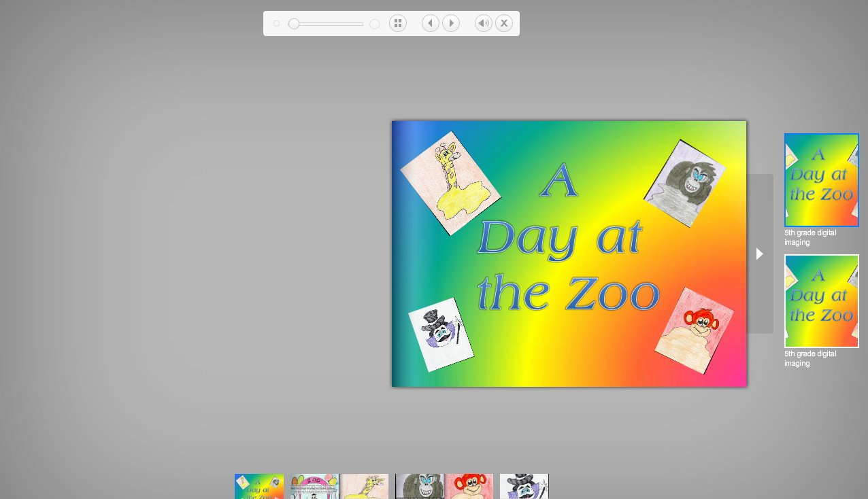The width and height of the screenshot is (868, 499).
Task: Go to the previous page using toolbar arrow
Action: pos(430,24)
